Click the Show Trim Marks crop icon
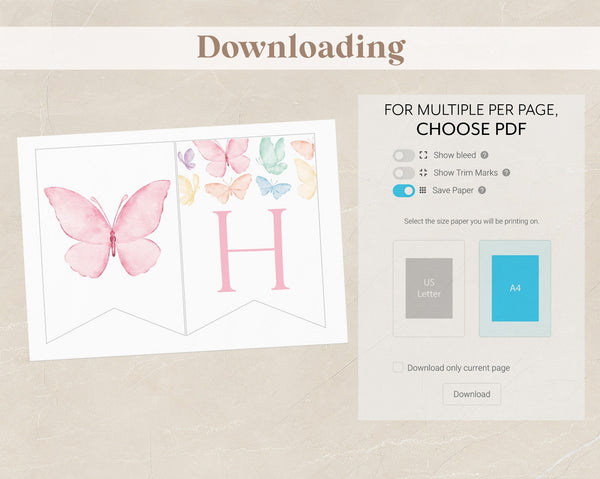 click(x=423, y=173)
